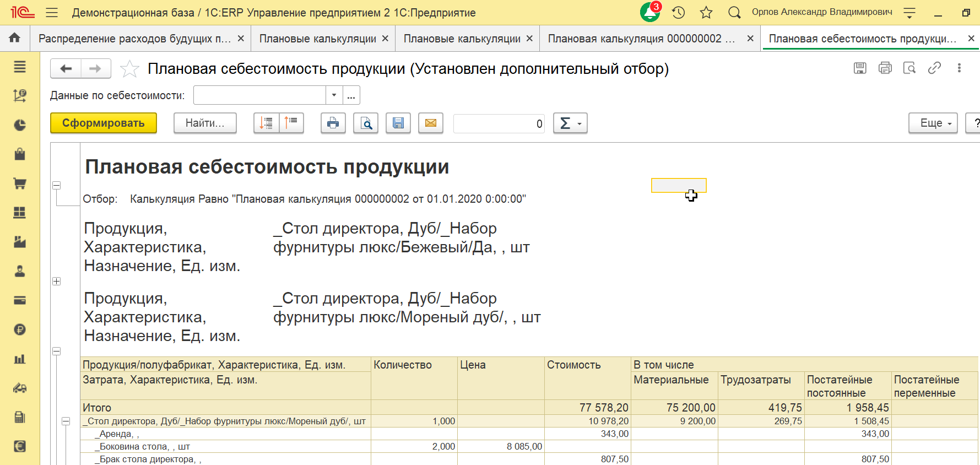This screenshot has width=980, height=465.
Task: Select the _Боковина стола row
Action: click(x=225, y=447)
